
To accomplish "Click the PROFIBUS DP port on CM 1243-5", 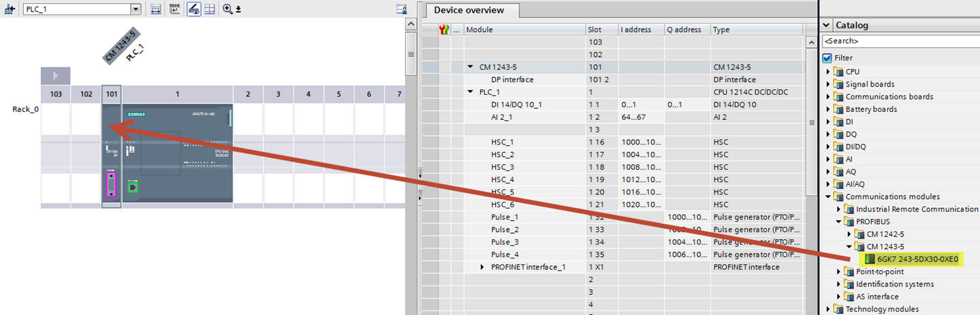I will pos(111,185).
